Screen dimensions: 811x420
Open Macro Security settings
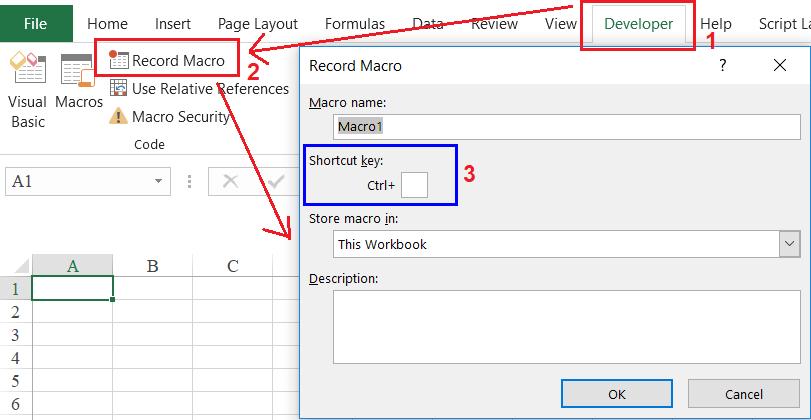(x=169, y=116)
